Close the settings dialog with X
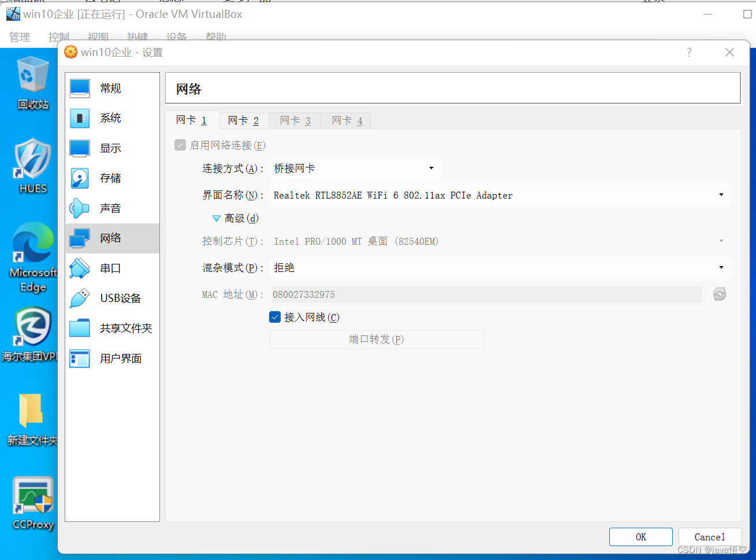This screenshot has height=560, width=756. pyautogui.click(x=729, y=53)
